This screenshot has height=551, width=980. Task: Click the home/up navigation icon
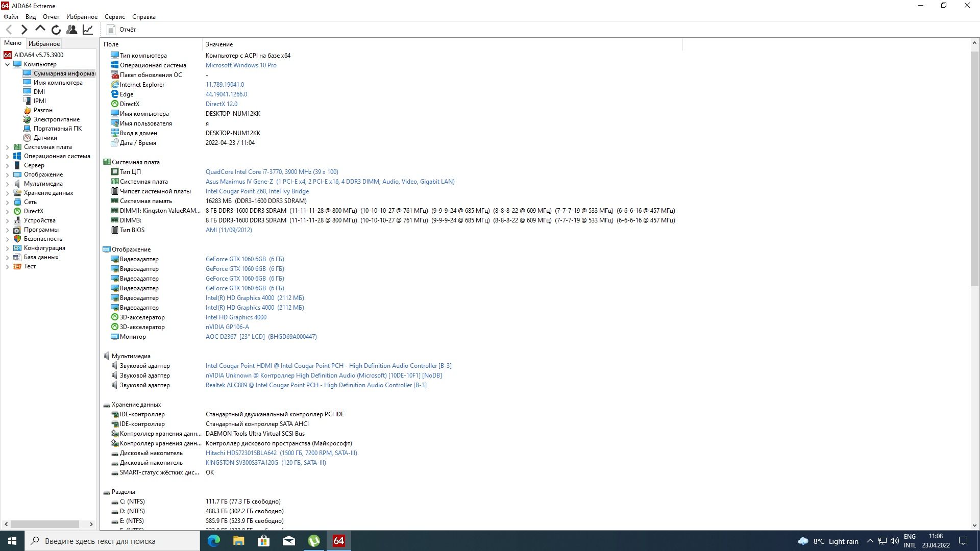(40, 30)
